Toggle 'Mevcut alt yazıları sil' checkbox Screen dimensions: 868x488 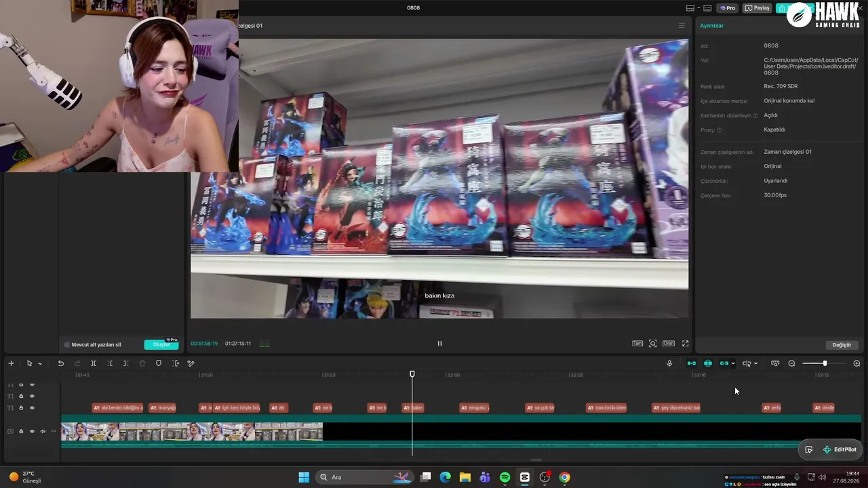point(66,345)
